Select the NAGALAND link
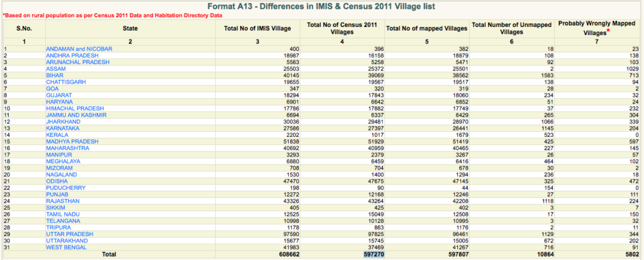The width and height of the screenshot is (644, 260). click(61, 175)
